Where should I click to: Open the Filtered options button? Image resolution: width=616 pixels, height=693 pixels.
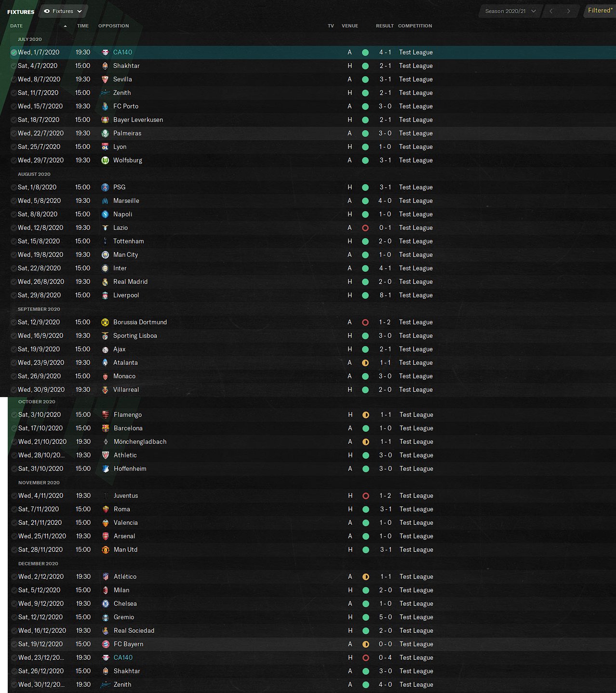coord(600,11)
